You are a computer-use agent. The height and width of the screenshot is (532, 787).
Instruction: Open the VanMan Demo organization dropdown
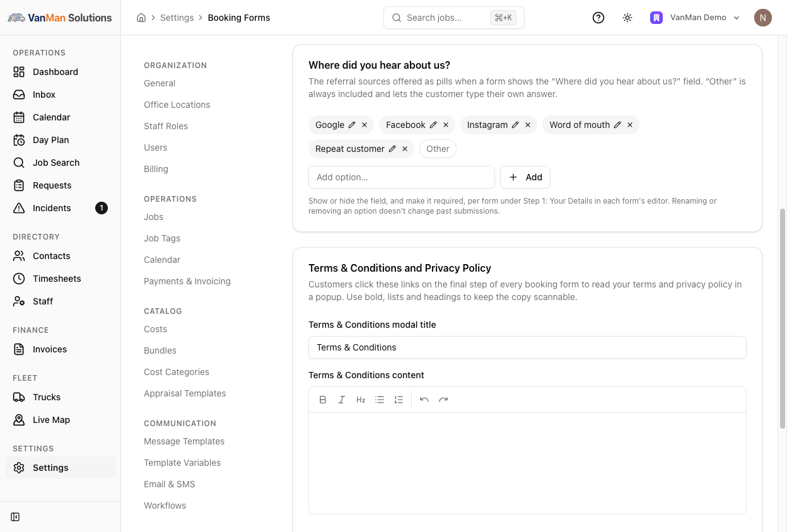coord(695,18)
